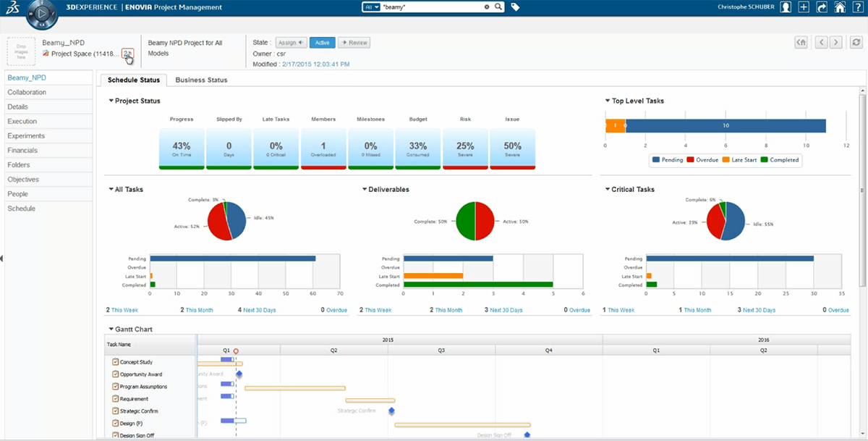Image resolution: width=868 pixels, height=441 pixels.
Task: Collapse the left sidebar with the arrow
Action: pos(2,259)
